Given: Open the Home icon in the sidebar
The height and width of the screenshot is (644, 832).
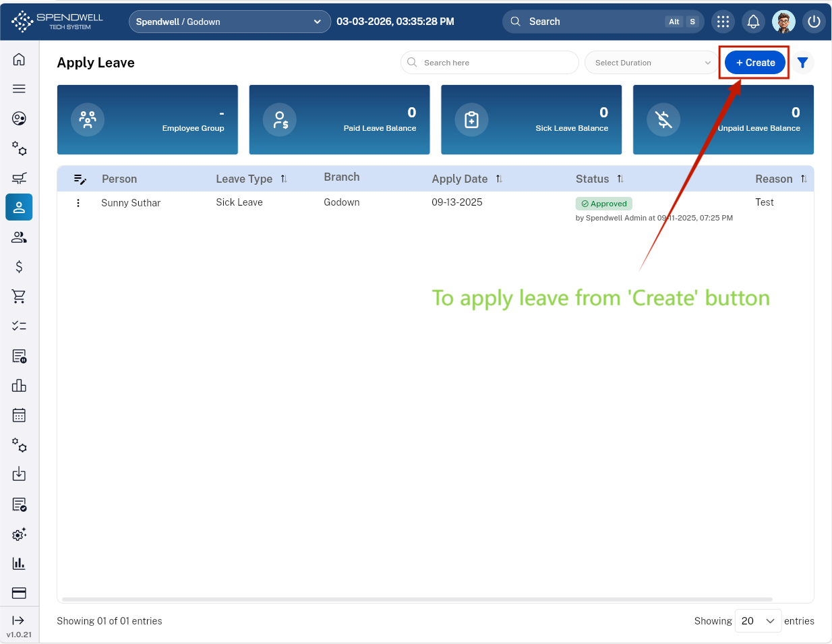Looking at the screenshot, I should pyautogui.click(x=19, y=59).
